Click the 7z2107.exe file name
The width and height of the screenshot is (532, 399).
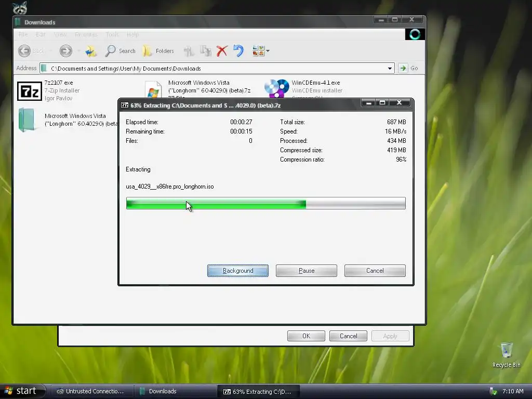pos(58,83)
